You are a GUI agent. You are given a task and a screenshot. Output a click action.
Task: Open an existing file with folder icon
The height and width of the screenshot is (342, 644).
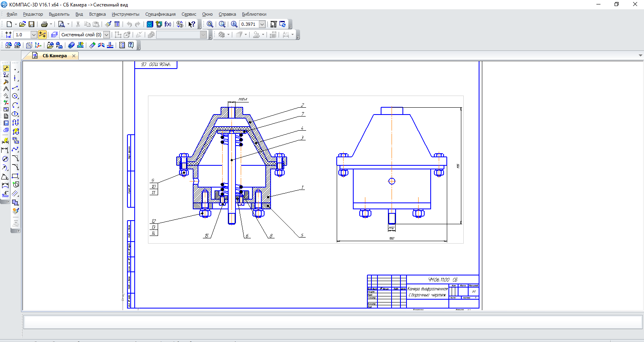click(x=23, y=24)
